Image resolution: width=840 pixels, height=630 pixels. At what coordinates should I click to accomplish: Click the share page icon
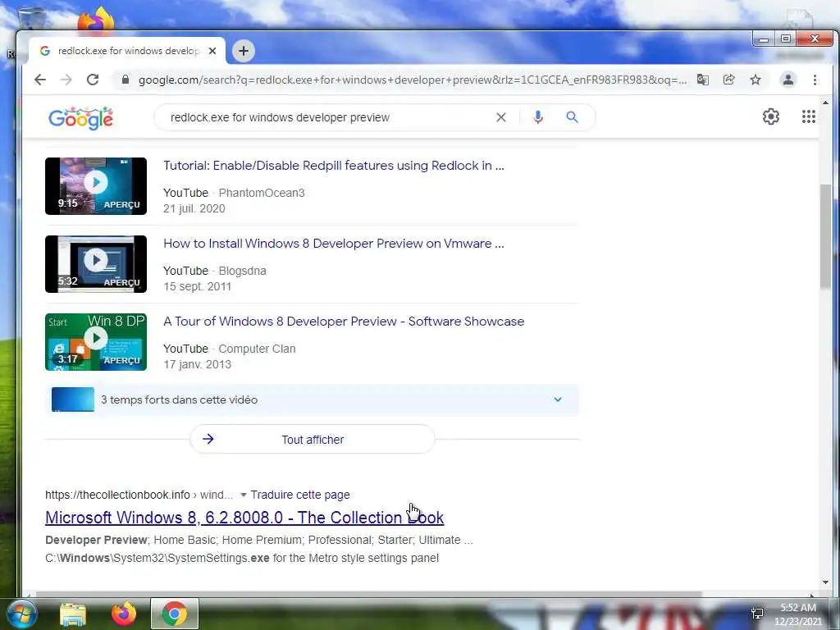pos(728,80)
